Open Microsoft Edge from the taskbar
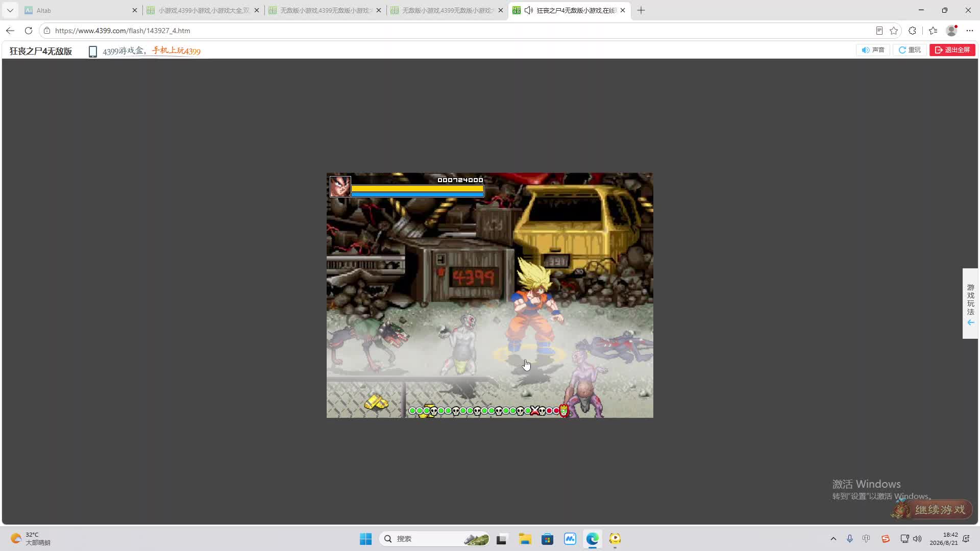980x551 pixels. 593,539
